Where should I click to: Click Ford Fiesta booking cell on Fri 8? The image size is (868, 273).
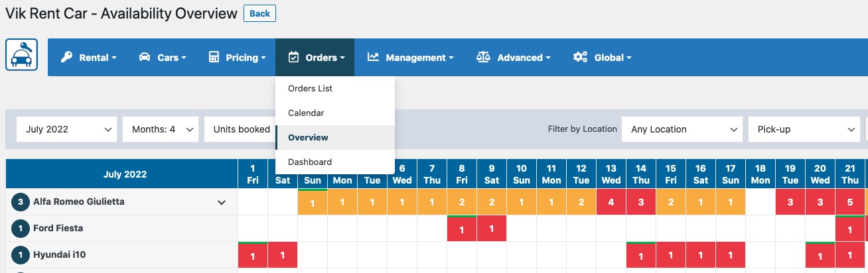[462, 229]
